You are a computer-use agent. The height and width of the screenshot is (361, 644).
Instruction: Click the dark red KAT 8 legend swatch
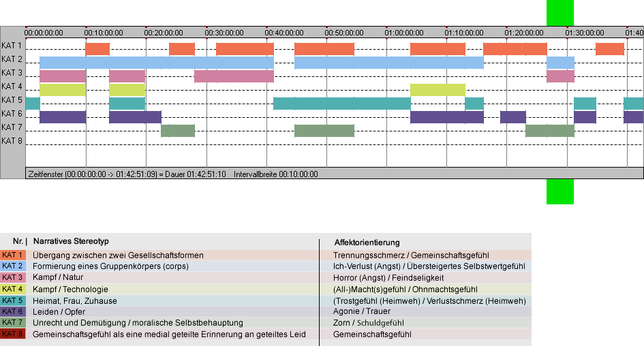pos(13,334)
